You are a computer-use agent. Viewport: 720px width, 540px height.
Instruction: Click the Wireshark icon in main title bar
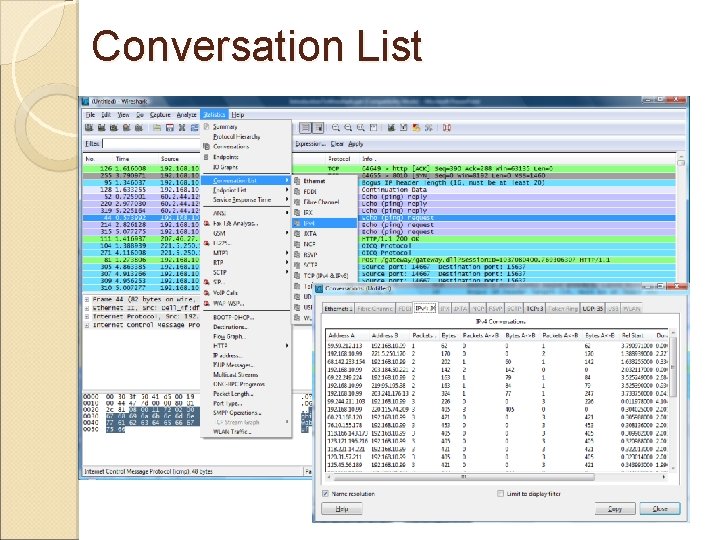click(x=85, y=101)
